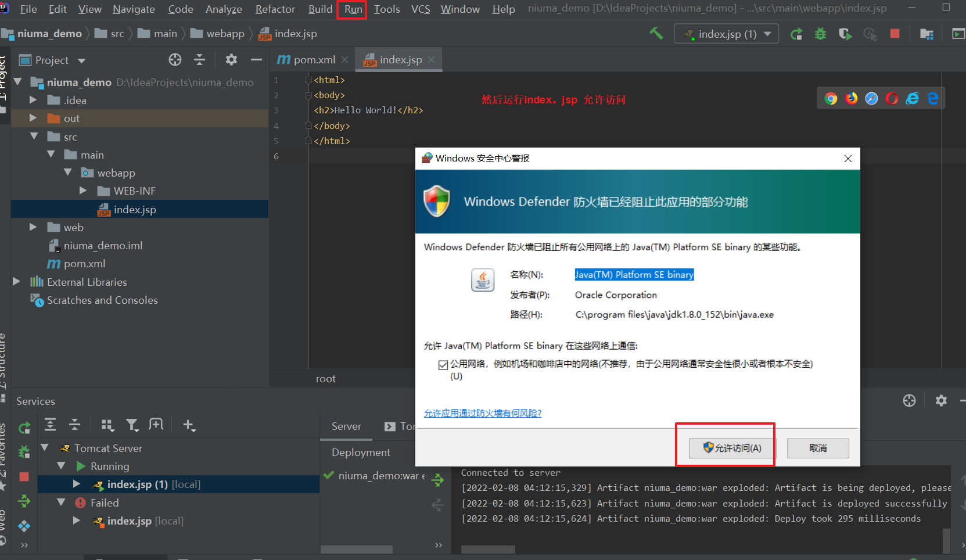
Task: Collapse the Failed node in Services
Action: tap(61, 502)
